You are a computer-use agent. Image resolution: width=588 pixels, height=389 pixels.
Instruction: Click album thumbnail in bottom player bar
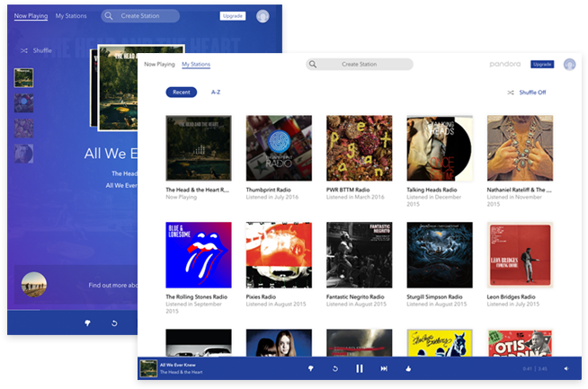coord(148,368)
